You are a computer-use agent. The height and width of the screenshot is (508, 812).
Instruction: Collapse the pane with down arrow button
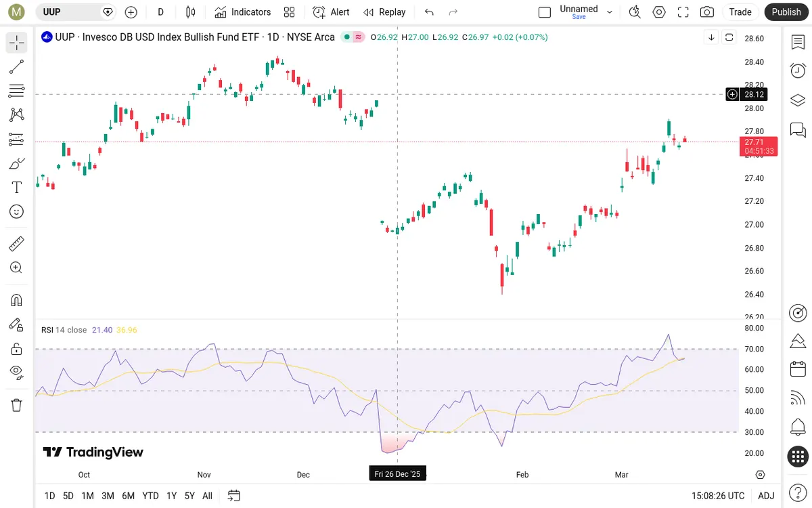[x=711, y=37]
